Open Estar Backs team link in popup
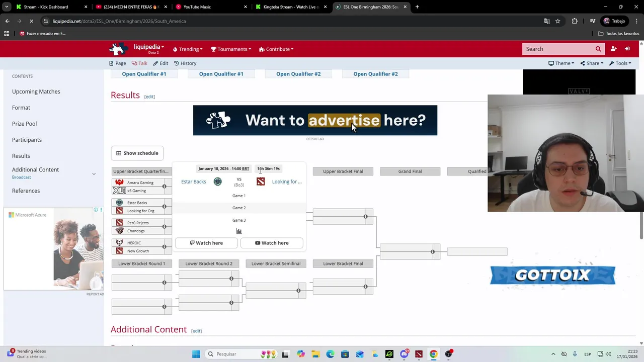 [194, 182]
